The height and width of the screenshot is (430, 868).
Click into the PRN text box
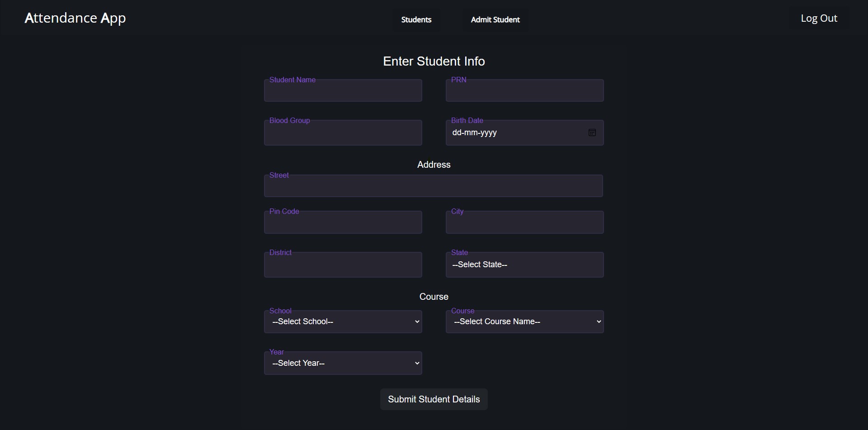tap(524, 90)
